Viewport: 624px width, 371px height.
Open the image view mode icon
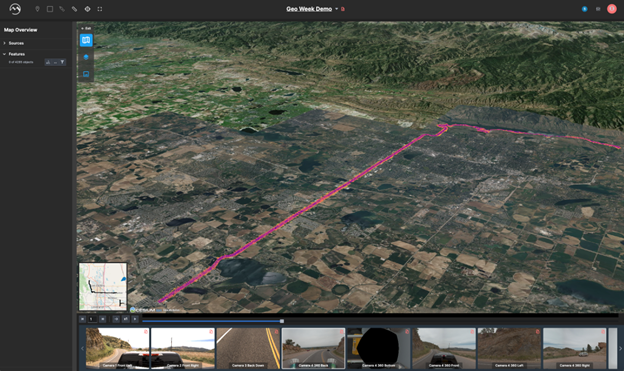(86, 74)
